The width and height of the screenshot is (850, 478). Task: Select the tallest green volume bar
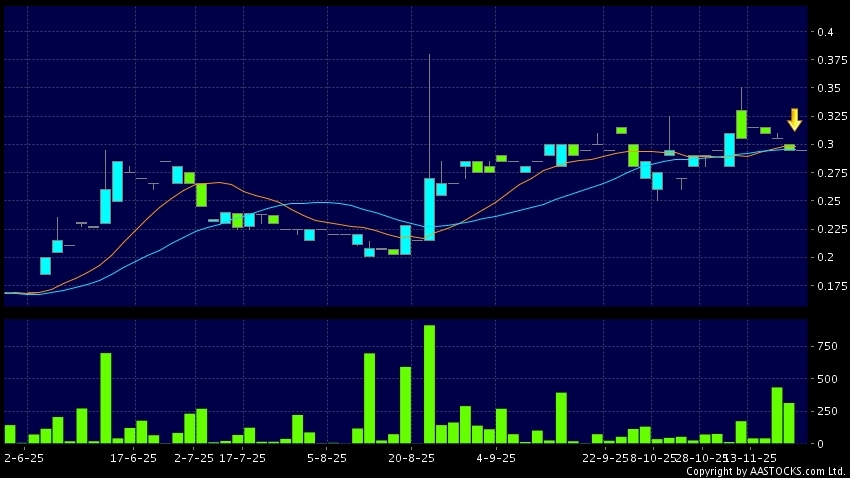click(429, 384)
